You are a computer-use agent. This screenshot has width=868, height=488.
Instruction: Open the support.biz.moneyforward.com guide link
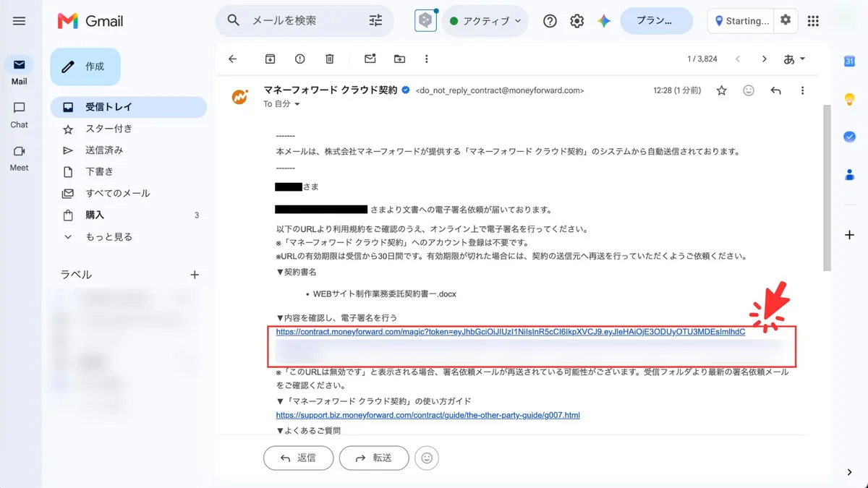pos(428,416)
